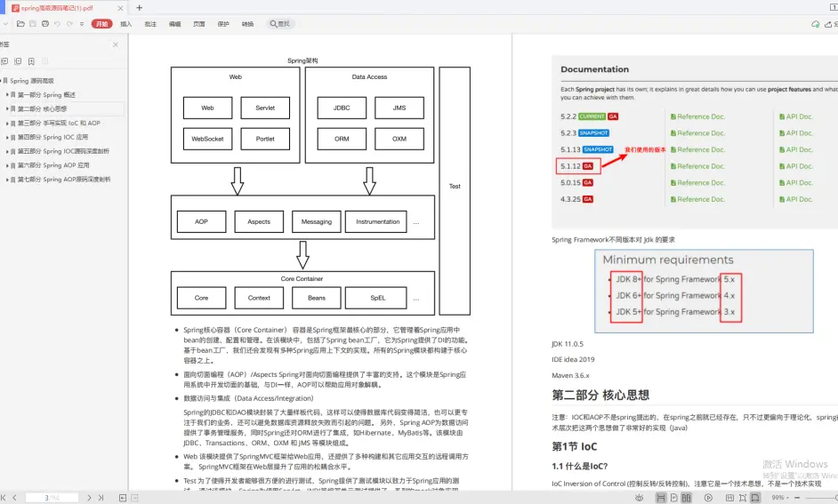Screen dimensions: 838x504
Task: Open 第七部分 Spring AOP源码深度剖析 bookmark
Action: (x=63, y=180)
